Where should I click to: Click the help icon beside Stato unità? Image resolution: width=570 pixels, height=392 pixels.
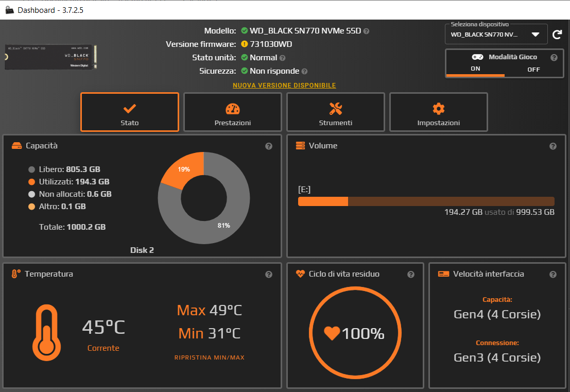[283, 58]
